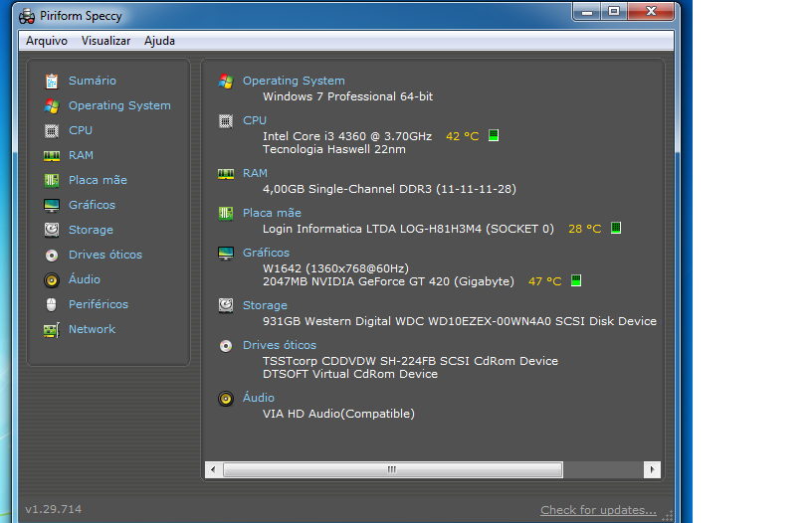Click the Placa mãe board icon in sidebar
The image size is (812, 523).
52,181
